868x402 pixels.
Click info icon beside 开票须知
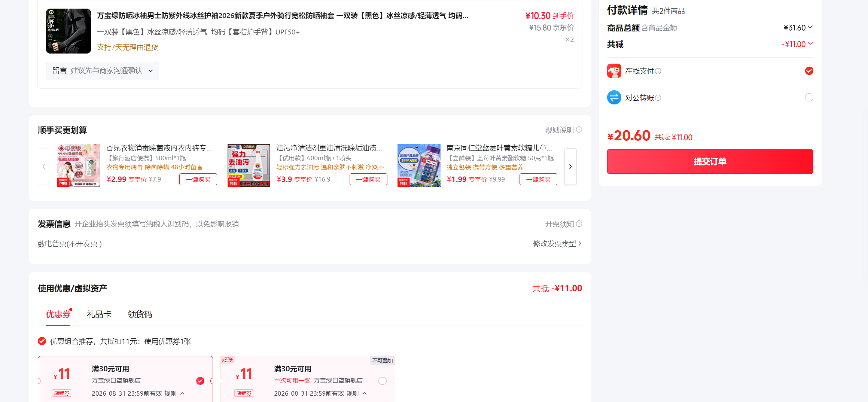tap(579, 224)
